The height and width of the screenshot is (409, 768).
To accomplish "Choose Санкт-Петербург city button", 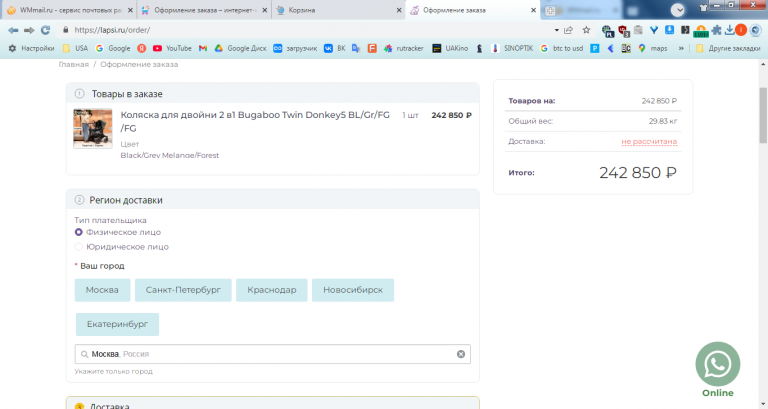I will 183,290.
